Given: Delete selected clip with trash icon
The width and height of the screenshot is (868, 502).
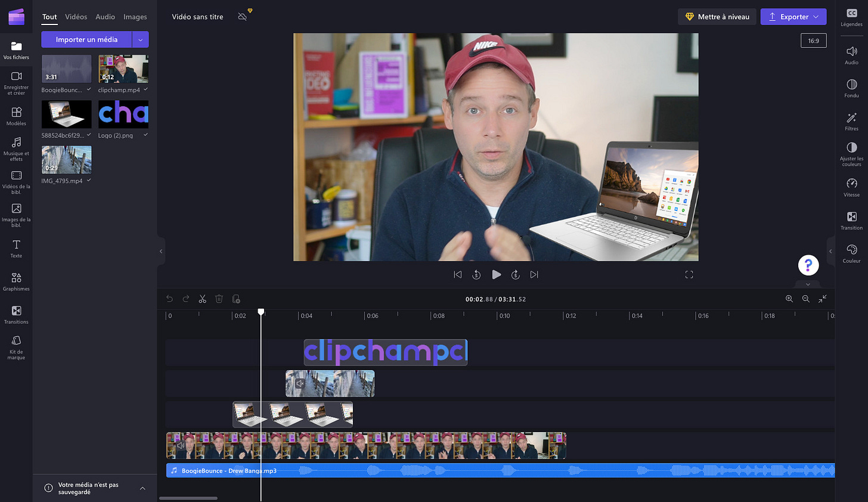Looking at the screenshot, I should 219,299.
